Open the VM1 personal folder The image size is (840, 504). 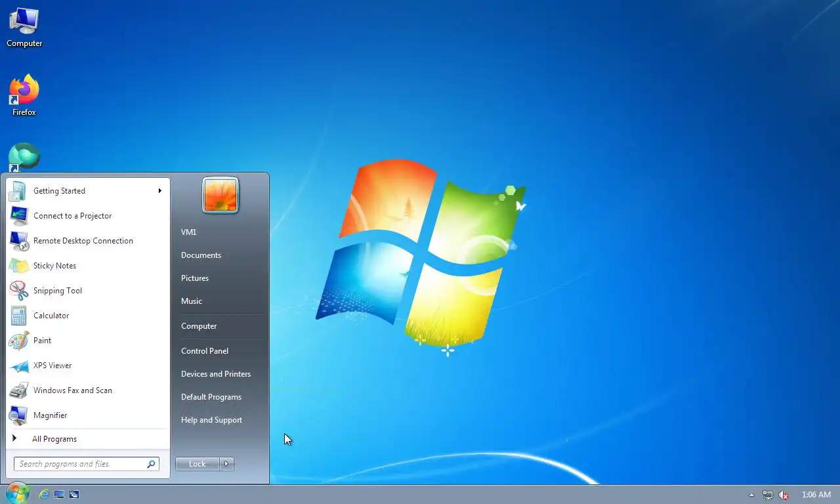(x=219, y=232)
